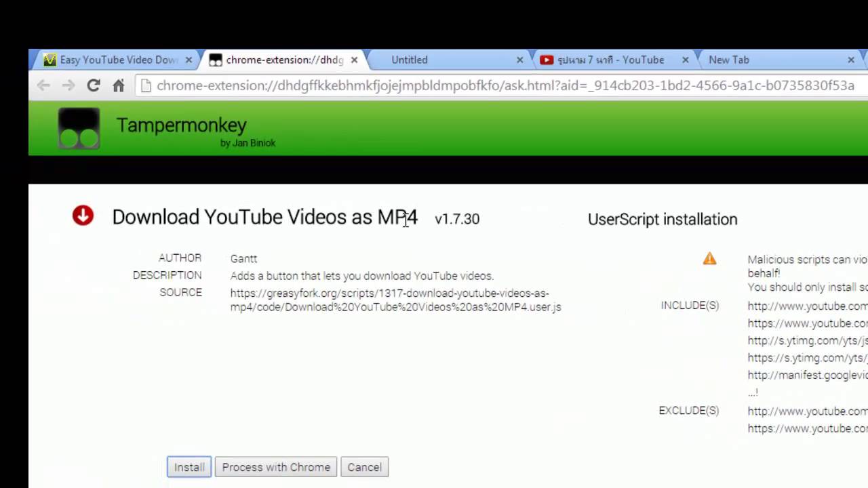Click the Install button
The width and height of the screenshot is (868, 488).
[x=189, y=467]
